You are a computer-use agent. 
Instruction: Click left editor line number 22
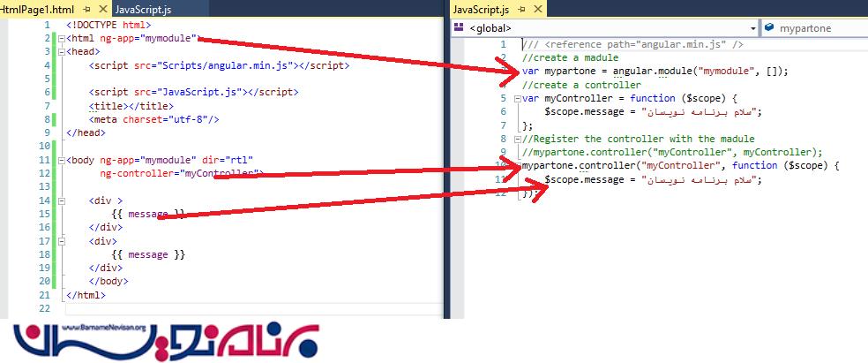(x=44, y=309)
